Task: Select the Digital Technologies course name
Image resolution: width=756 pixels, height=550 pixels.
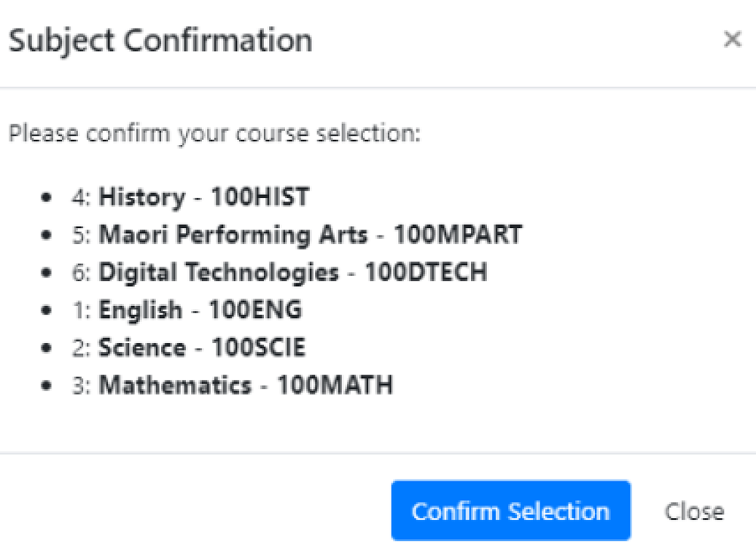Action: click(x=218, y=273)
